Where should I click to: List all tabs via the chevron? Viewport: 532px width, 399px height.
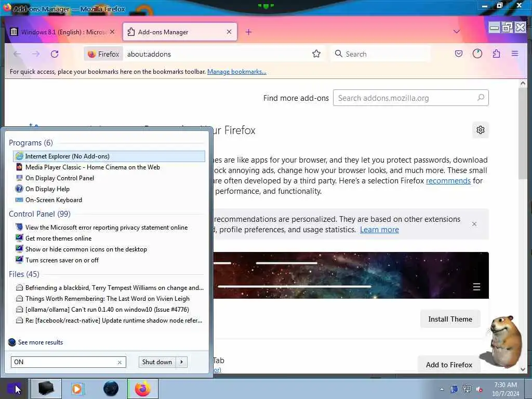pyautogui.click(x=457, y=32)
